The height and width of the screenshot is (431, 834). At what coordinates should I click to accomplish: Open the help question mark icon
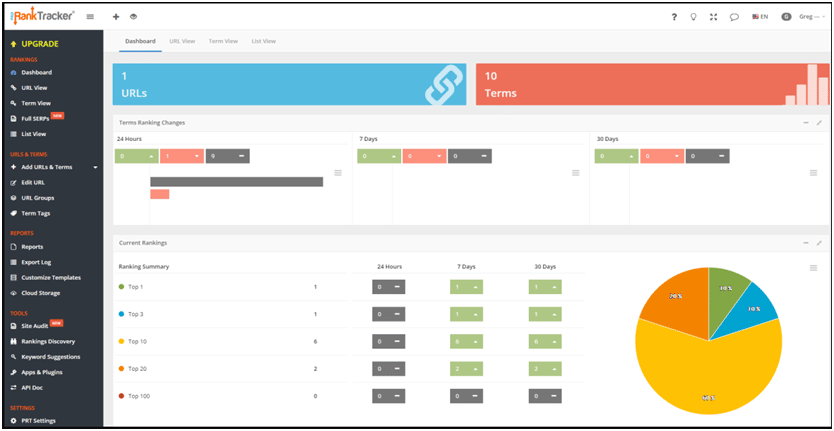pos(674,17)
